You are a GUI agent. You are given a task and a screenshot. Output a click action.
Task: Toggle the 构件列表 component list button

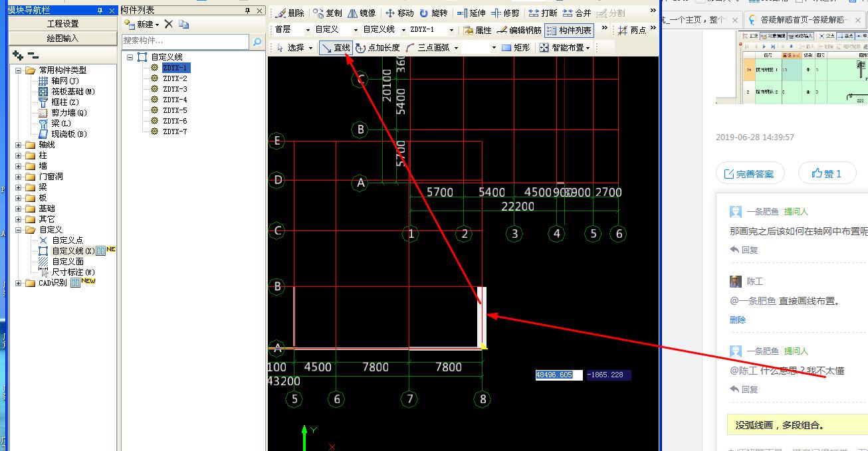569,30
